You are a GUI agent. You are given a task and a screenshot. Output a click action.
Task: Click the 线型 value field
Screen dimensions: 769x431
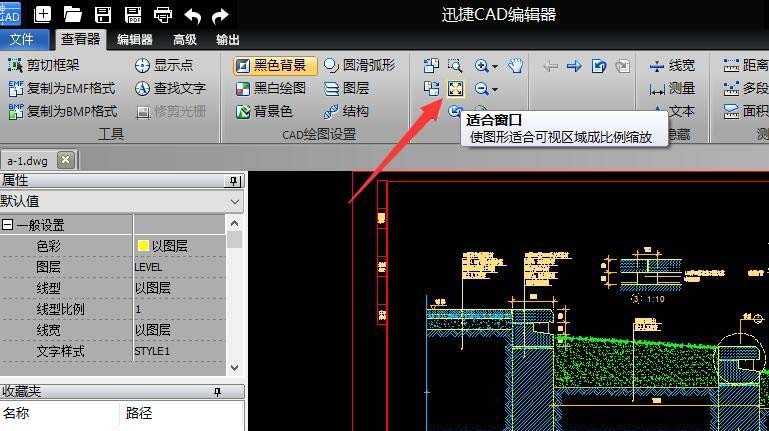pos(179,288)
